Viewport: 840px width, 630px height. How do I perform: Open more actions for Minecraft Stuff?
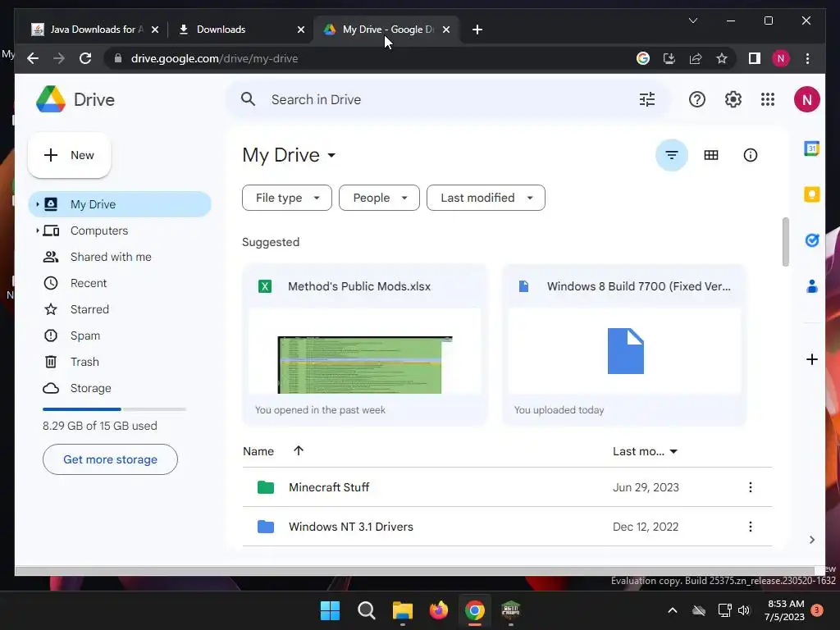pos(750,487)
